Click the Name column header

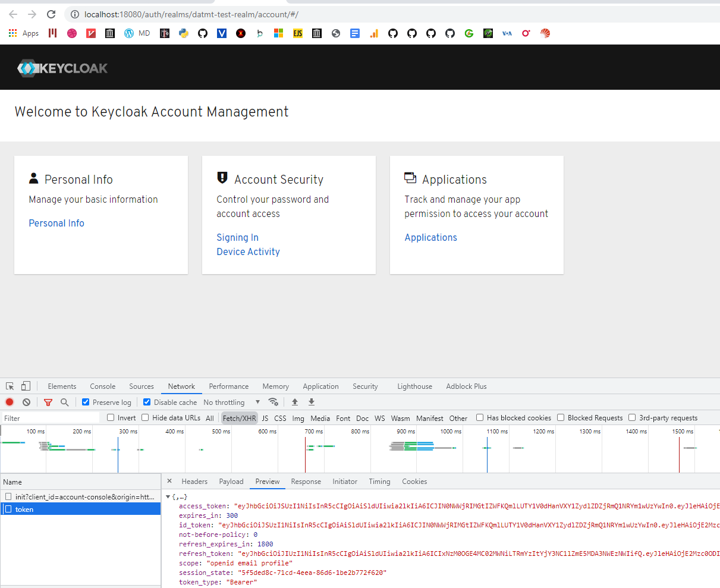(x=80, y=482)
